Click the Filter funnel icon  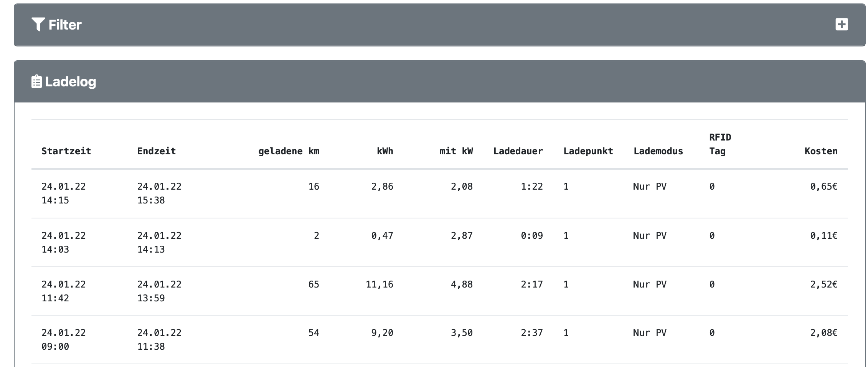tap(38, 25)
